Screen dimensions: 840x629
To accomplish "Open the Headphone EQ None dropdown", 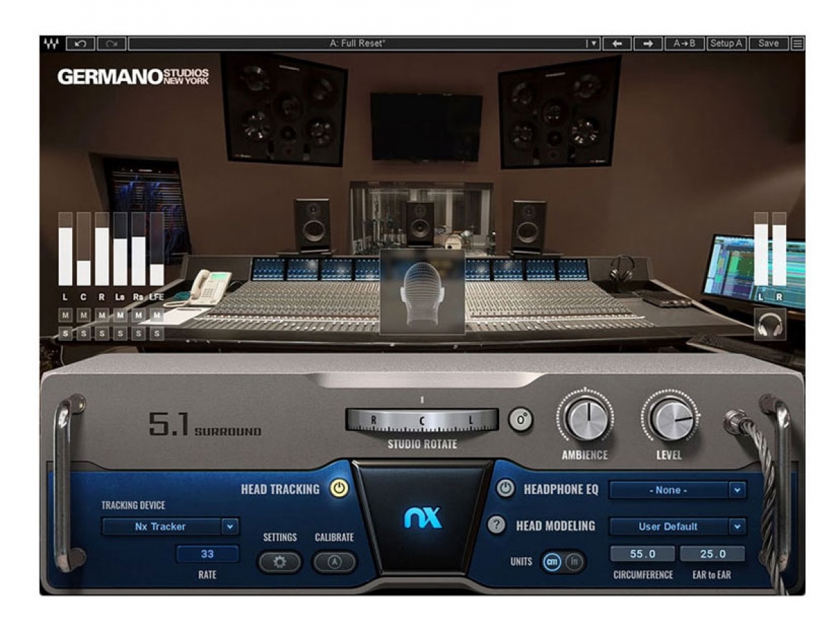I will [x=677, y=490].
